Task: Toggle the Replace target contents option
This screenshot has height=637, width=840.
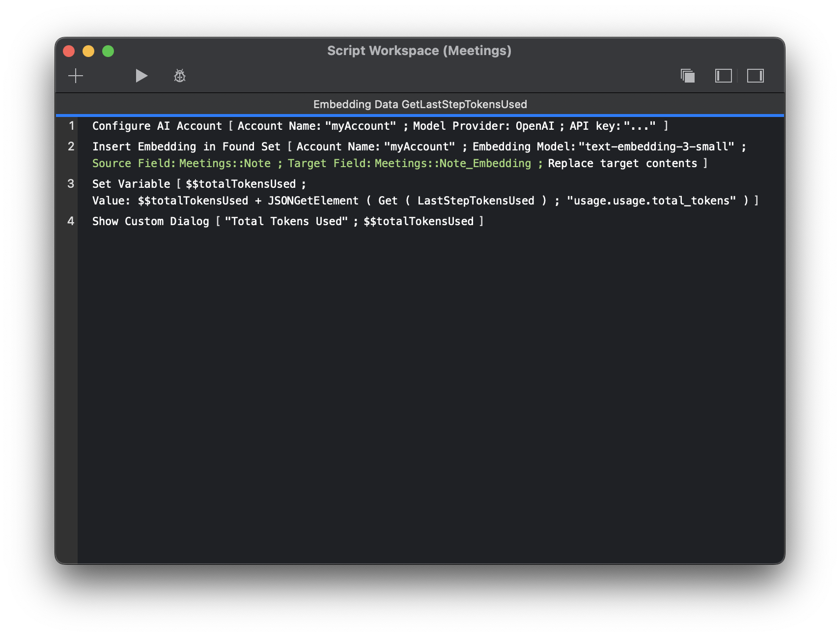Action: point(621,163)
